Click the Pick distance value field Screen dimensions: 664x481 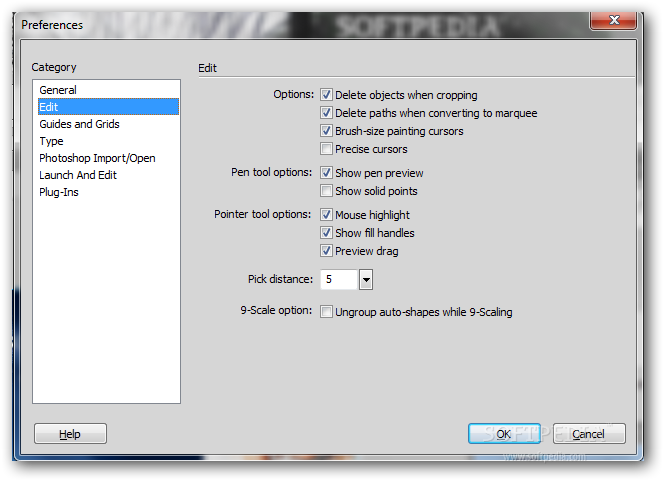(x=339, y=279)
